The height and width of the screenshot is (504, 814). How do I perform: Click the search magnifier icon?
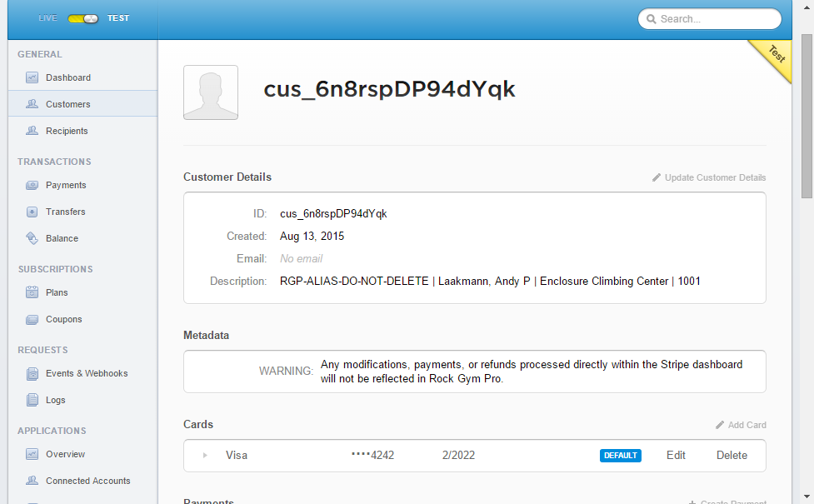[x=651, y=19]
